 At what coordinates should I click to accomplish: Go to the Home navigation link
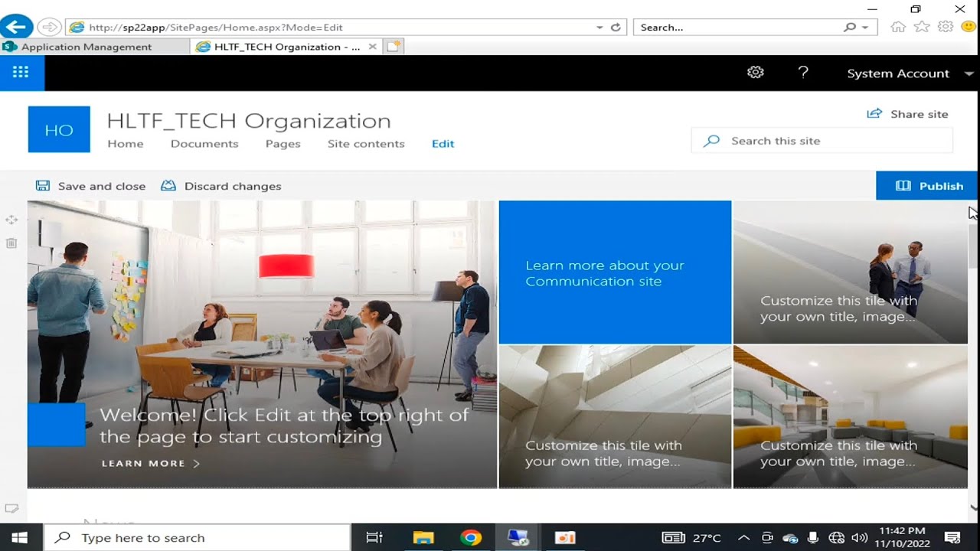[x=126, y=144]
